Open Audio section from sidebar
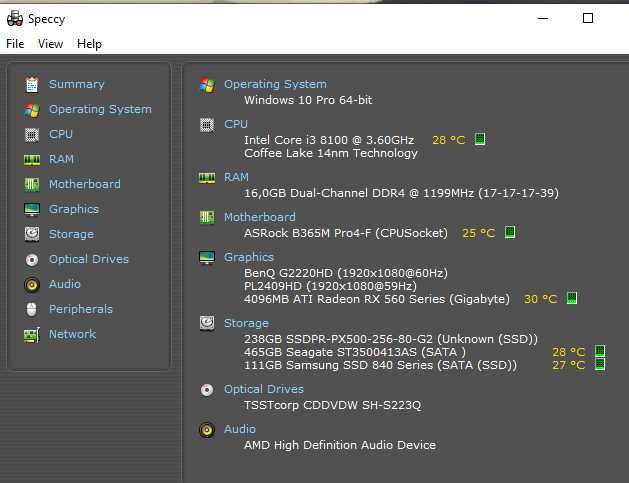The height and width of the screenshot is (483, 629). [65, 284]
